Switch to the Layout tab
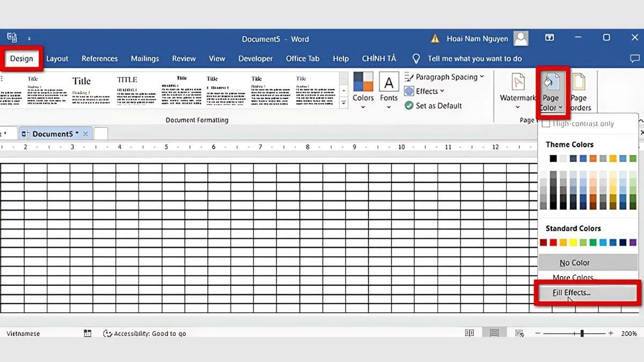 point(57,58)
